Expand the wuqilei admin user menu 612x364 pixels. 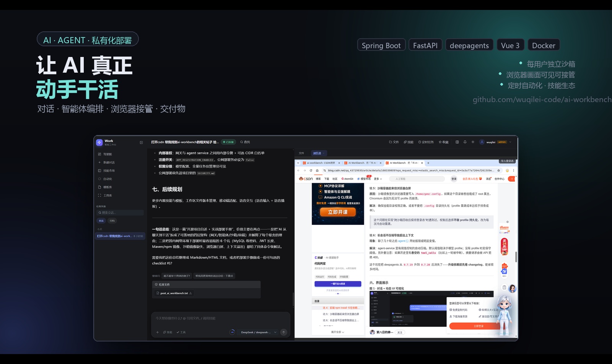point(495,142)
